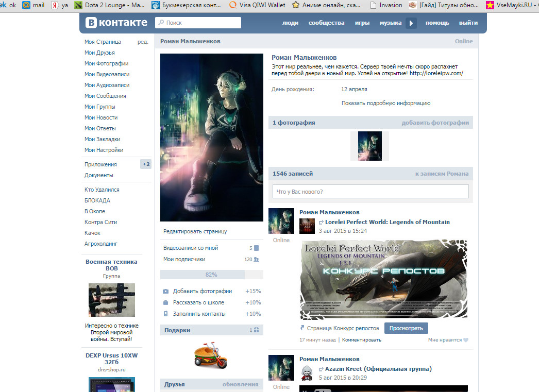The width and height of the screenshot is (539, 392).
Task: Open the [Гайд] Титулы bookmark
Action: [x=444, y=5]
